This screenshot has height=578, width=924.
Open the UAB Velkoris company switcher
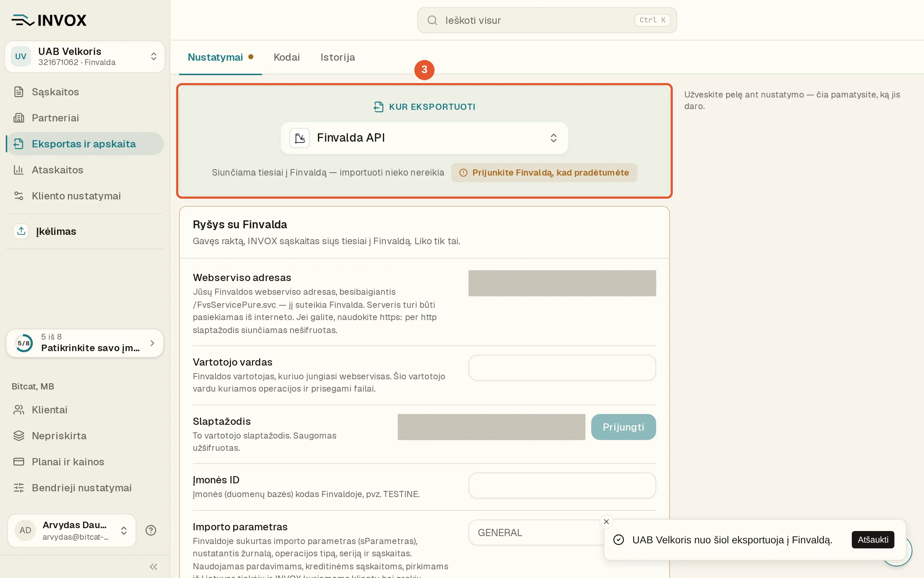click(x=85, y=57)
